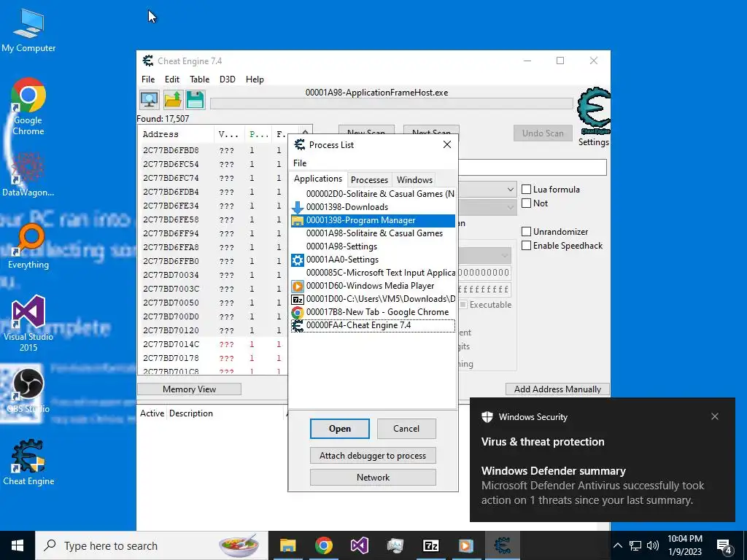747x560 pixels.
Task: Click the taskbar clock showing 10:04 PM
Action: pos(684,545)
